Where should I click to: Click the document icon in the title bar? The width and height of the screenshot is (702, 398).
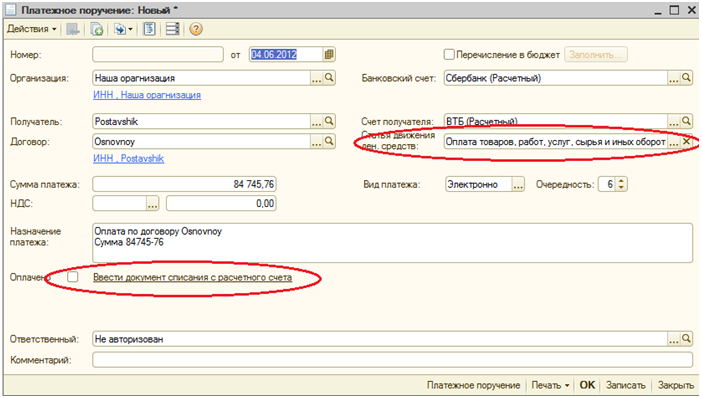pos(10,9)
